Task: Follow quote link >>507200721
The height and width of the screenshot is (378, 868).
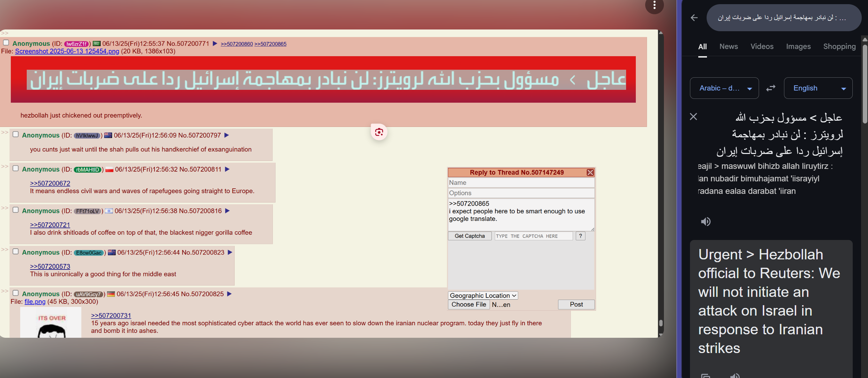Action: 50,225
